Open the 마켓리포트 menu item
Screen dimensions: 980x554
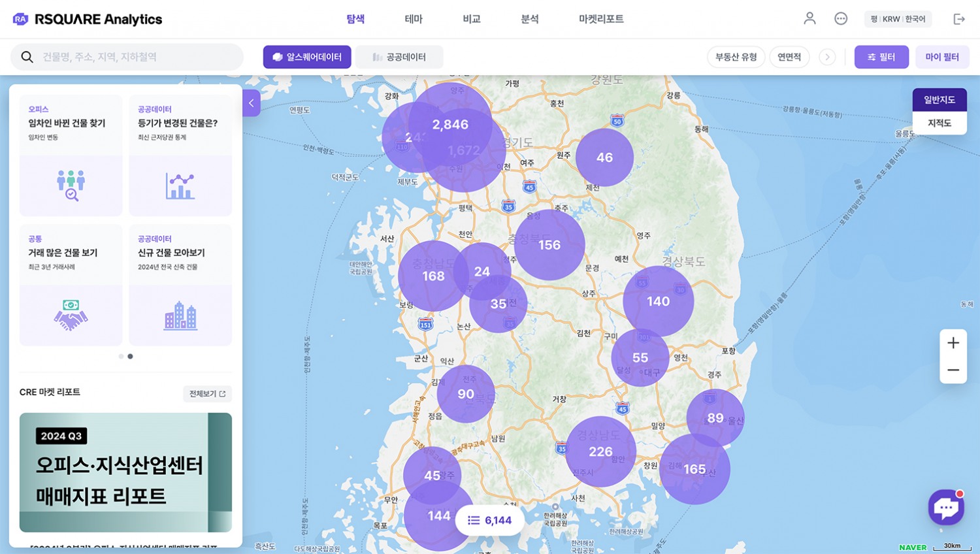[599, 19]
